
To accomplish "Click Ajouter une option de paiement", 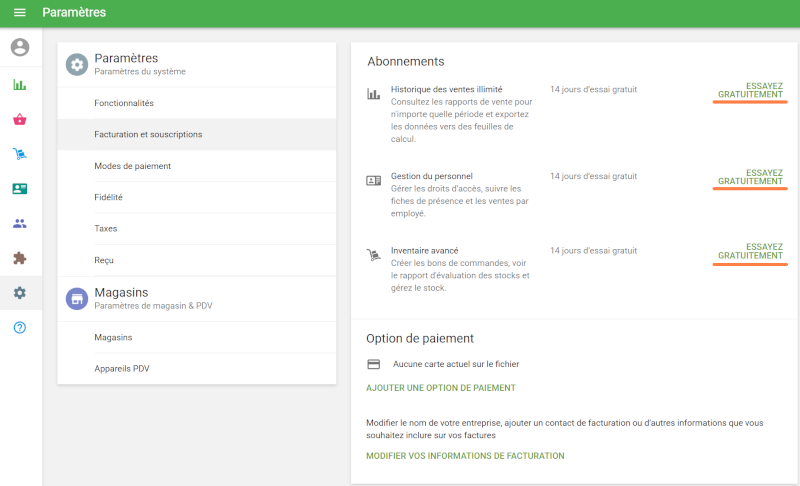I will (441, 388).
